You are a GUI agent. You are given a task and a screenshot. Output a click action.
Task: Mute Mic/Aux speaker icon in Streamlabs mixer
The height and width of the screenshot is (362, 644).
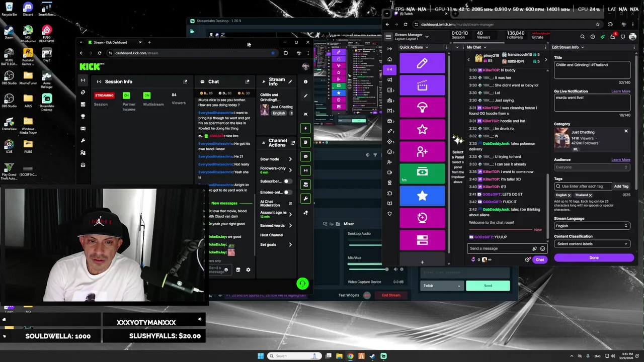(x=395, y=269)
